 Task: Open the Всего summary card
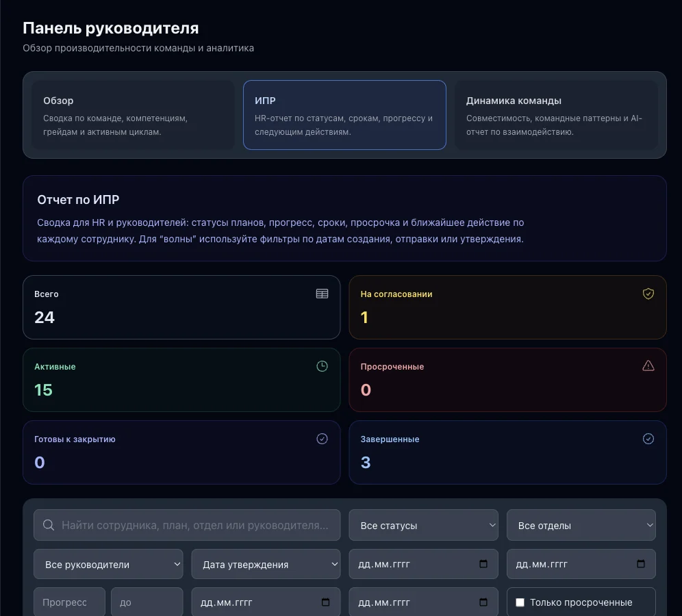click(x=181, y=307)
